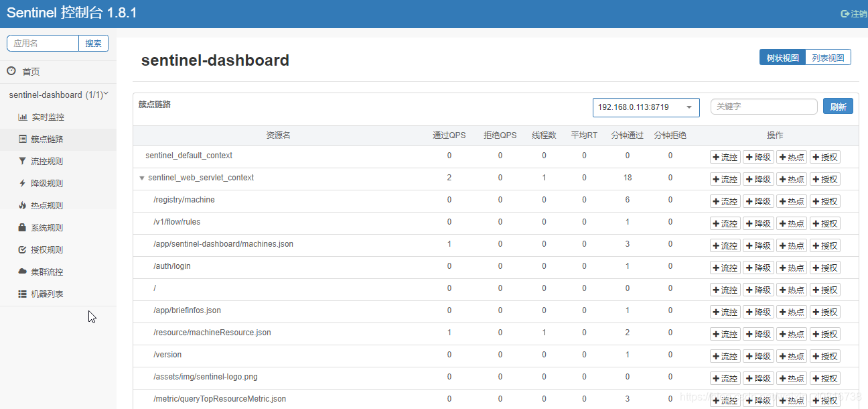Click the /auth/login resource row

point(496,268)
